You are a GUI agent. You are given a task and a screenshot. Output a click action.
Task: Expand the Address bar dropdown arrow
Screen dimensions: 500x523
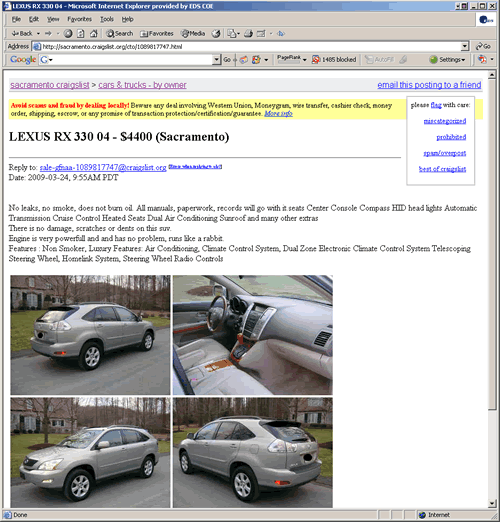point(465,47)
